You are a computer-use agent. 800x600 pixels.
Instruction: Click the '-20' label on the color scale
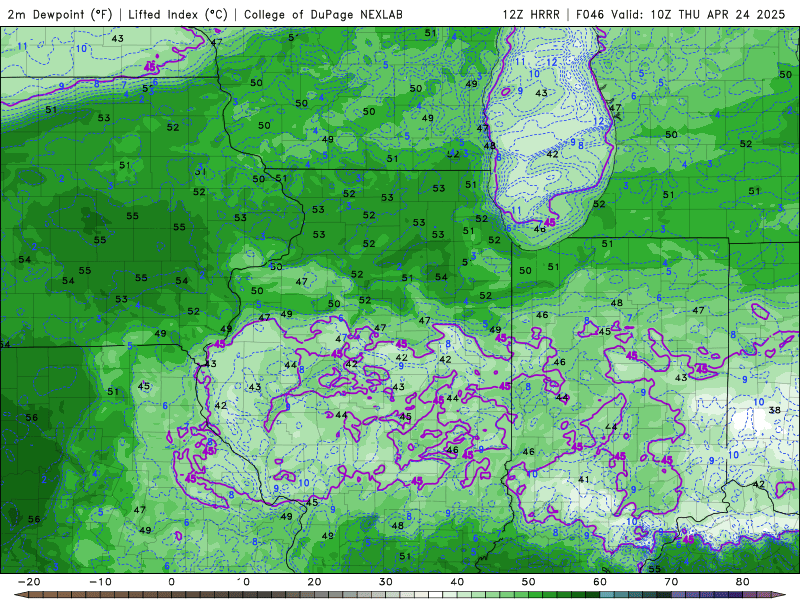tap(29, 582)
